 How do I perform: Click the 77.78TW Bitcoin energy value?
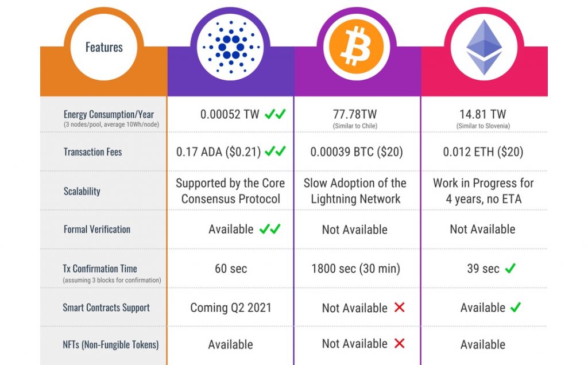[x=355, y=114]
